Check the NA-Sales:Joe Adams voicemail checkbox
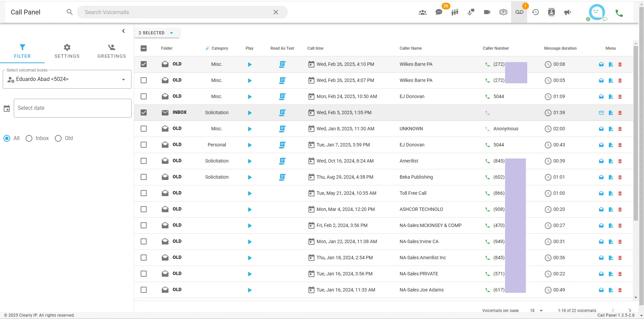This screenshot has height=319, width=644. pos(144,290)
